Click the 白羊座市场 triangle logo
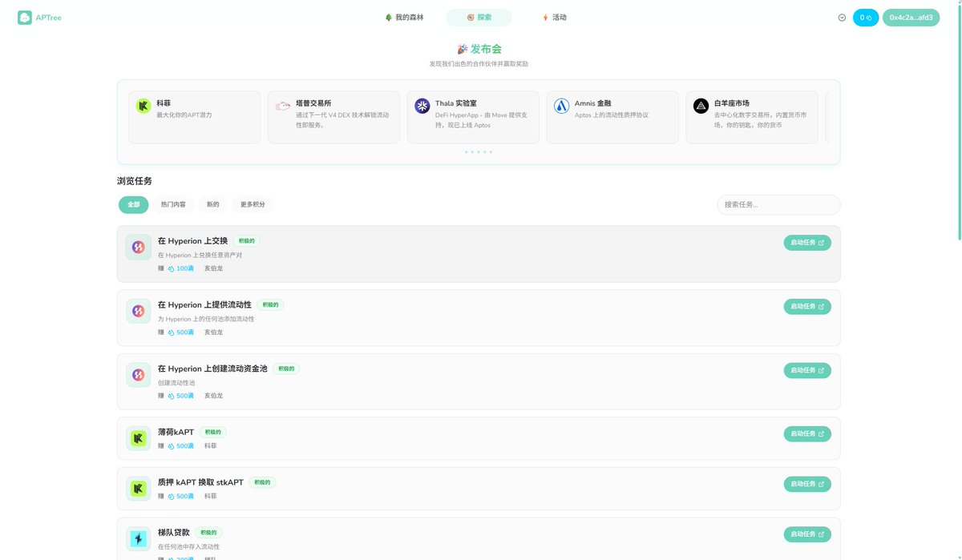The image size is (962, 560). pyautogui.click(x=701, y=106)
